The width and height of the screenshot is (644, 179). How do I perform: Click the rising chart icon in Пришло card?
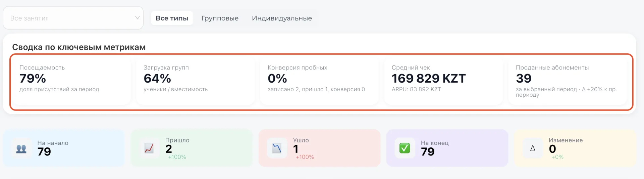click(x=149, y=148)
